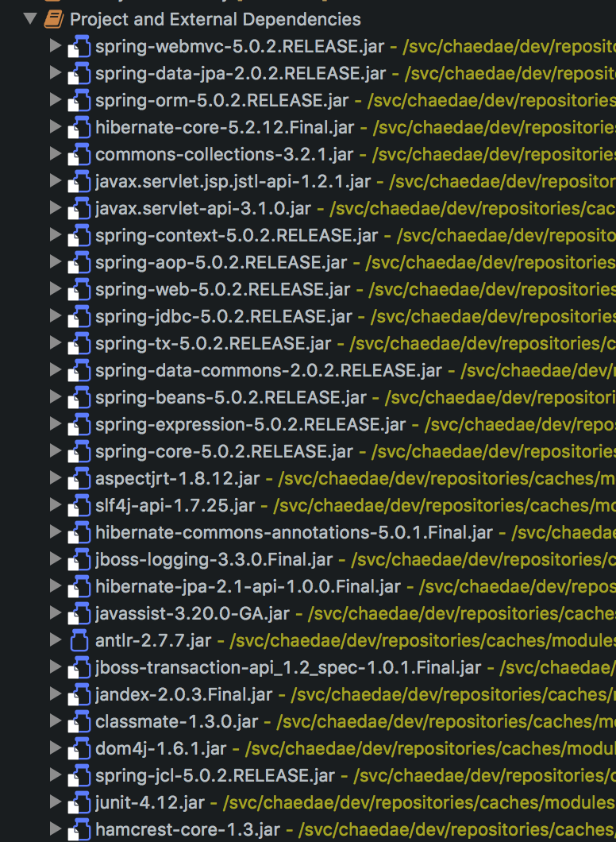Click jar icon of javassist-3.20.0-GA.jar
Image resolution: width=616 pixels, height=842 pixels.
click(79, 613)
